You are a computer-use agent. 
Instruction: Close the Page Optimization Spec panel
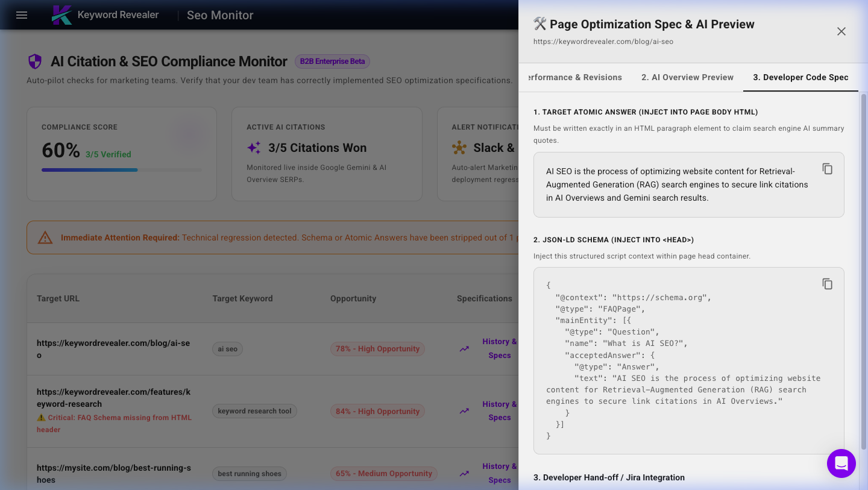[841, 31]
